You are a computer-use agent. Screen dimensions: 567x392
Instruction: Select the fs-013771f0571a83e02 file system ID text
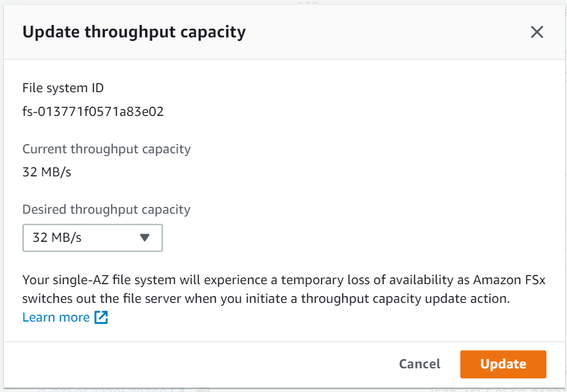[x=93, y=112]
